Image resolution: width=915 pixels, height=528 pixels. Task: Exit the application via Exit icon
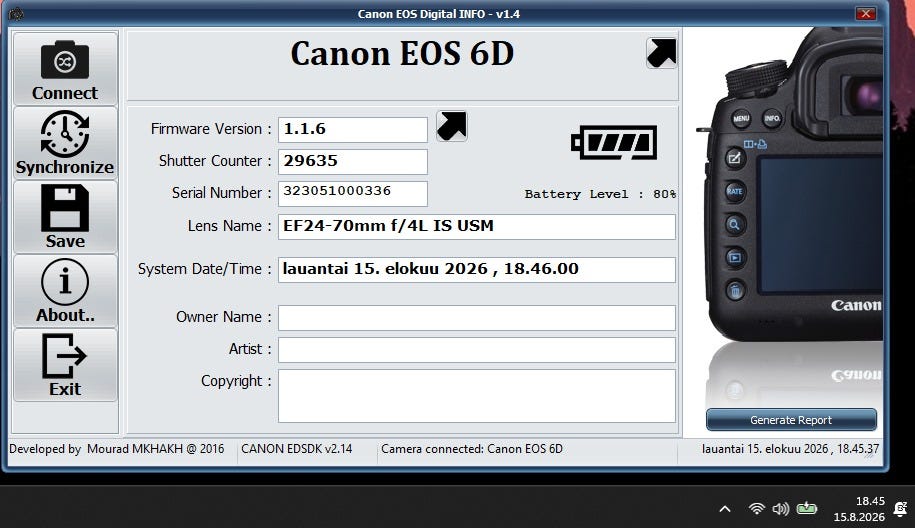pos(65,365)
